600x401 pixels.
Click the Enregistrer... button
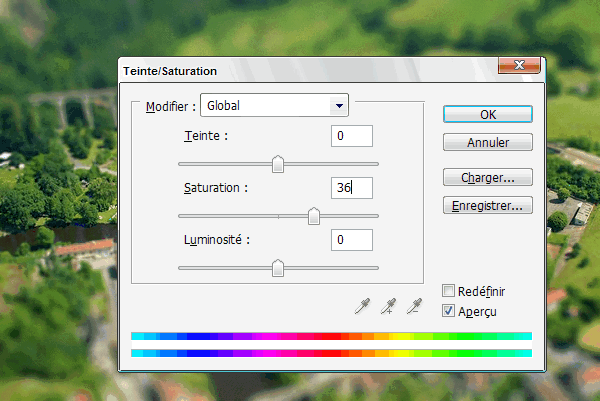pos(488,205)
